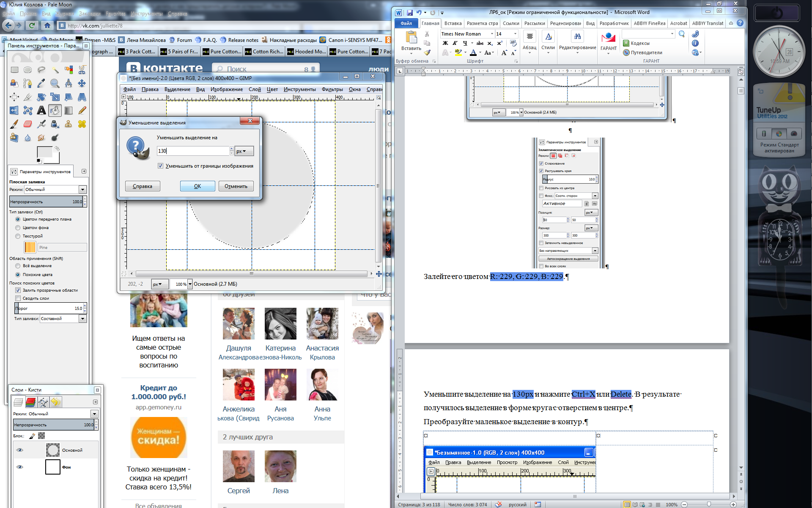
Task: Open the Слой menu in GIMP
Action: click(255, 89)
